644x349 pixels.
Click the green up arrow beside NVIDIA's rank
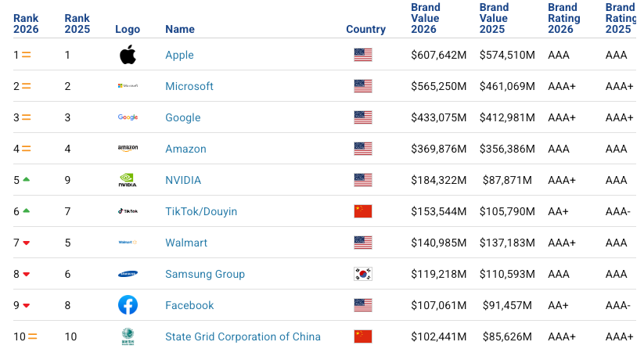click(x=26, y=179)
